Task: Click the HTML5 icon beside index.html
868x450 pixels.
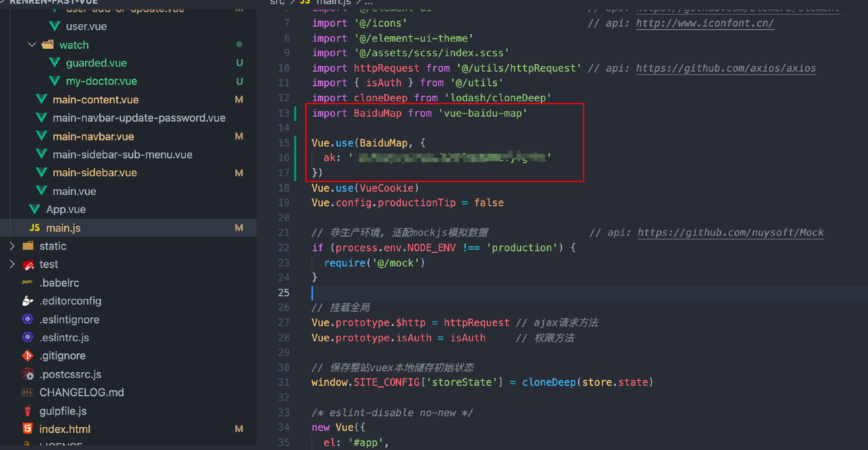Action: pyautogui.click(x=28, y=429)
